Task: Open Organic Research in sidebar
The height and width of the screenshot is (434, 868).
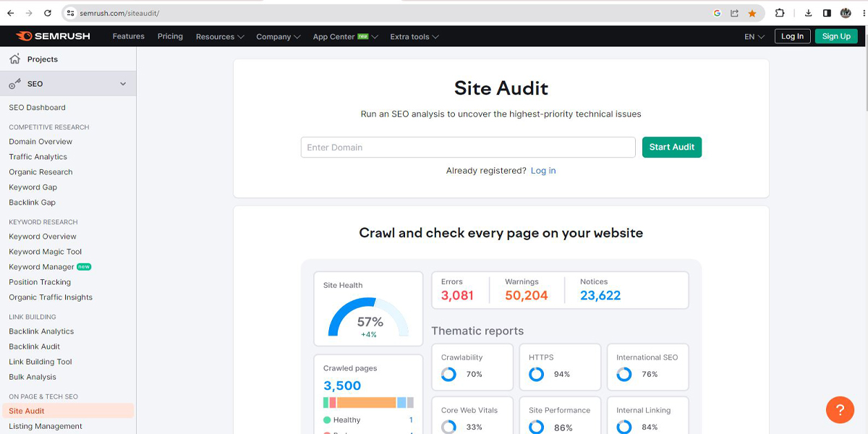Action: 41,172
